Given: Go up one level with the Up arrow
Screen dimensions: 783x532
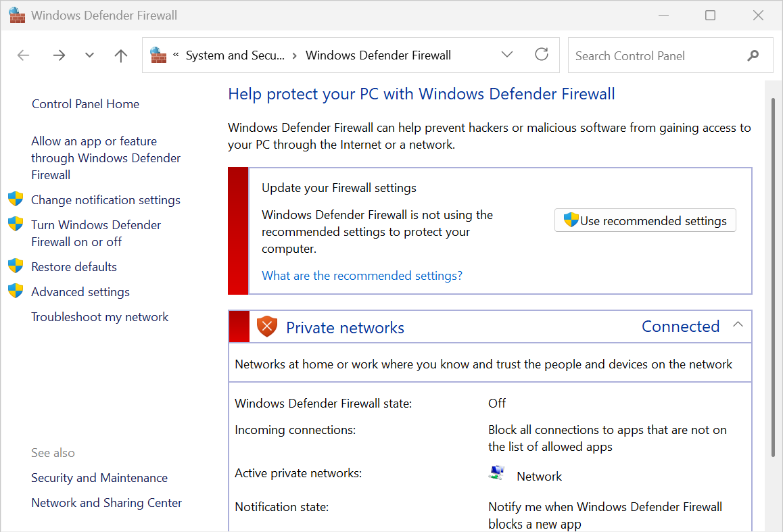Looking at the screenshot, I should click(x=121, y=55).
